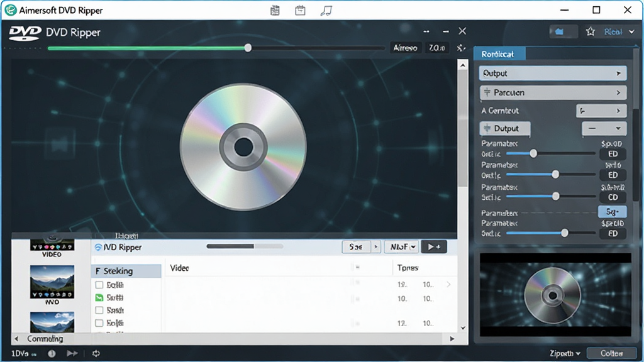
Task: Click the bottom parameter slider handle
Action: coord(565,233)
